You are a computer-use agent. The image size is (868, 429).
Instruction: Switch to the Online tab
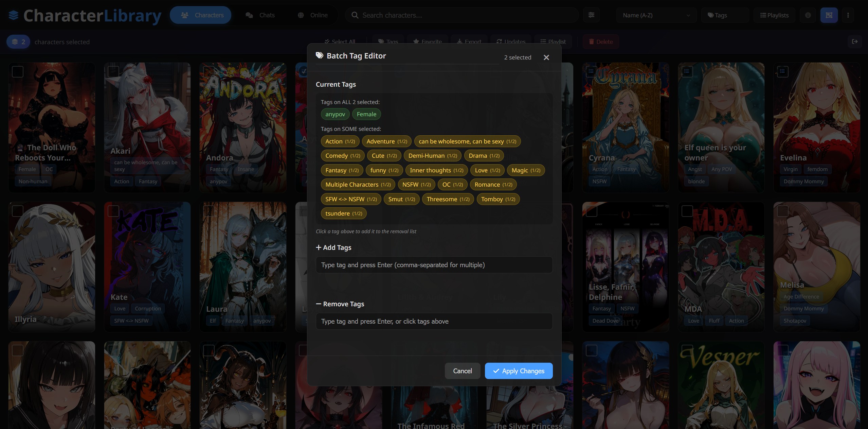pos(312,15)
